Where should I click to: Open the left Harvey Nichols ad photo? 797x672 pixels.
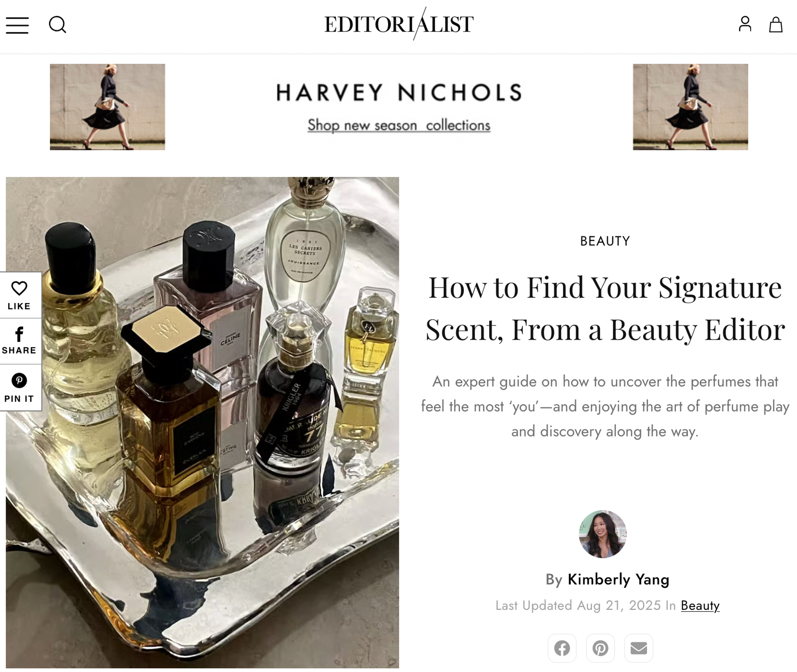point(108,107)
